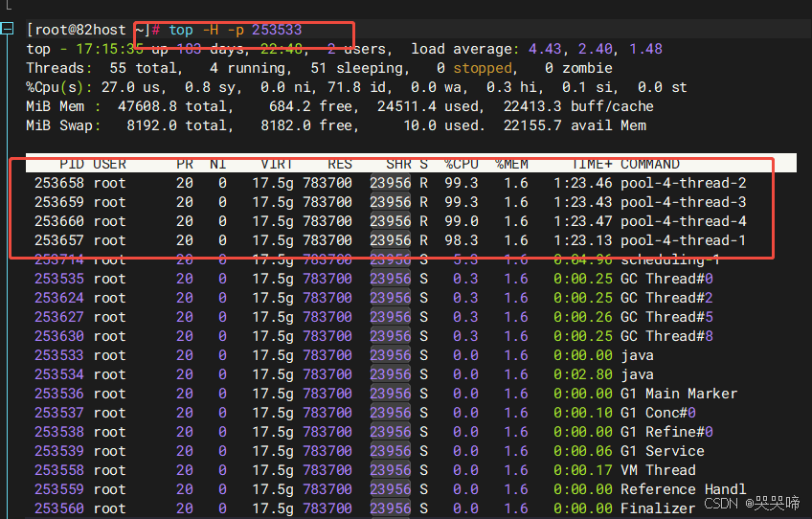The image size is (812, 519).
Task: Select TIME+ value 0:02.80 of java thread
Action: [582, 375]
